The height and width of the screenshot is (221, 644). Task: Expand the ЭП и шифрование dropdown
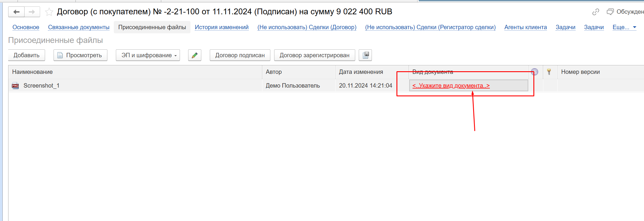click(x=148, y=55)
